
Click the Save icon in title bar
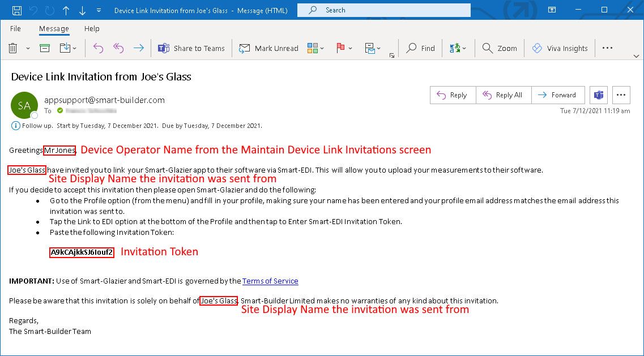point(17,10)
